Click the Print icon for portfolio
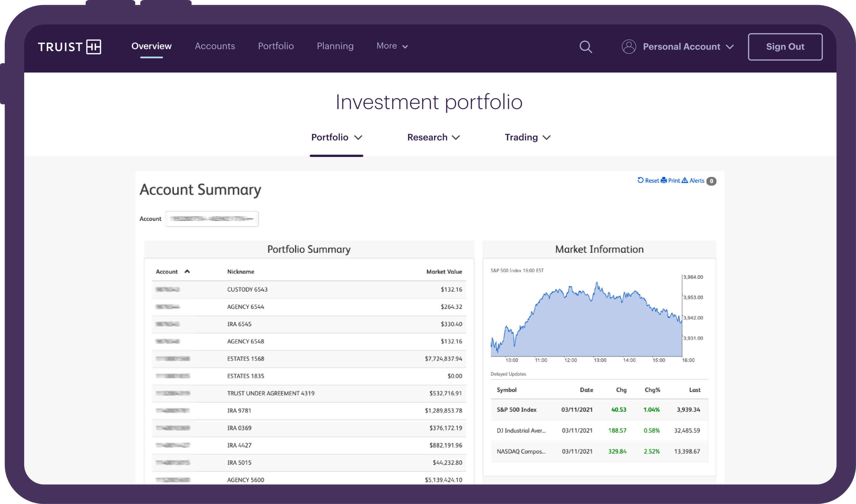856x504 pixels. [x=664, y=180]
